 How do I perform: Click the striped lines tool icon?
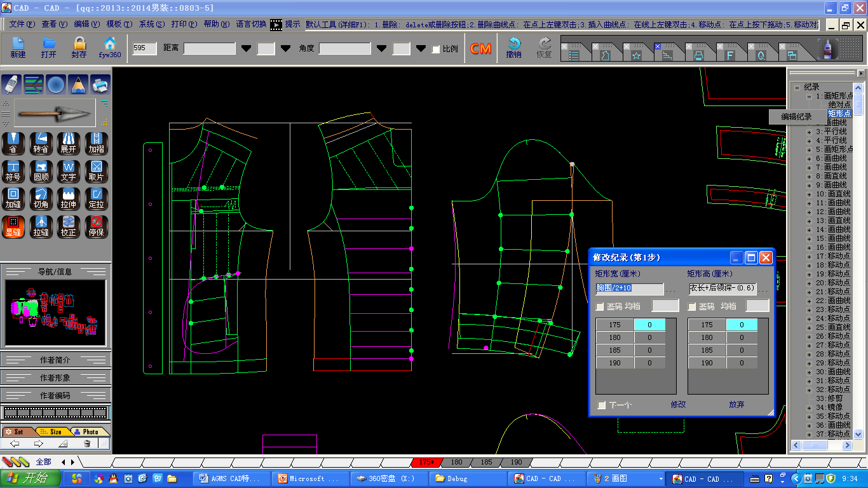tap(34, 84)
